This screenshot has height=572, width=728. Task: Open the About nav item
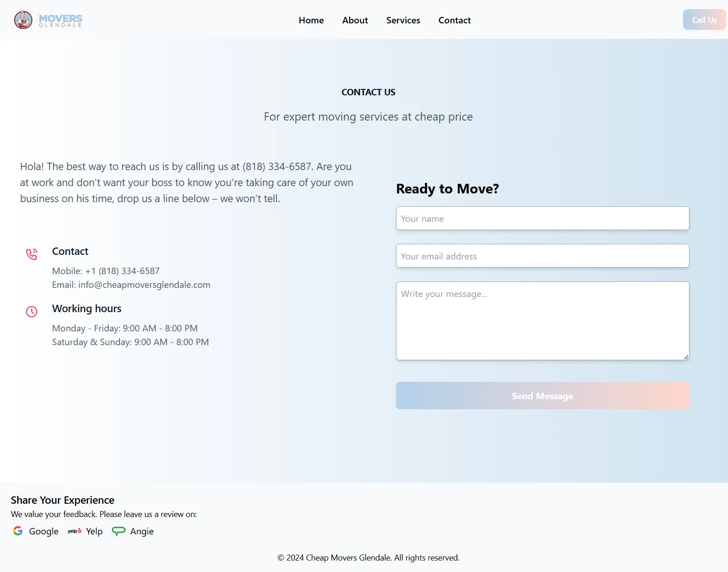pos(355,20)
